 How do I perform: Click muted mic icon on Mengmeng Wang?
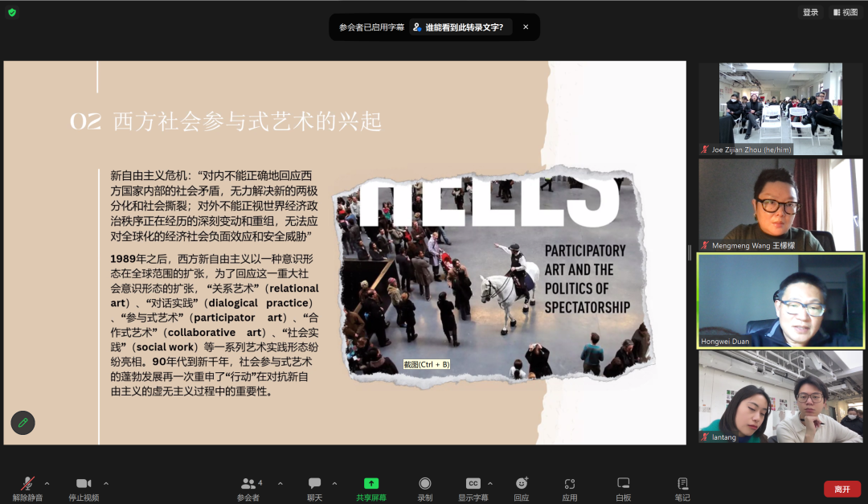pos(706,245)
